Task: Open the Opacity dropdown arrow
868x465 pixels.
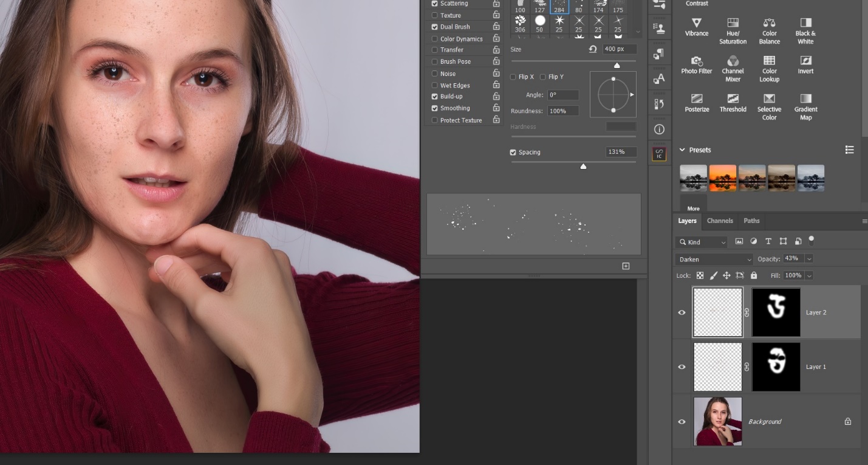Action: coord(808,259)
